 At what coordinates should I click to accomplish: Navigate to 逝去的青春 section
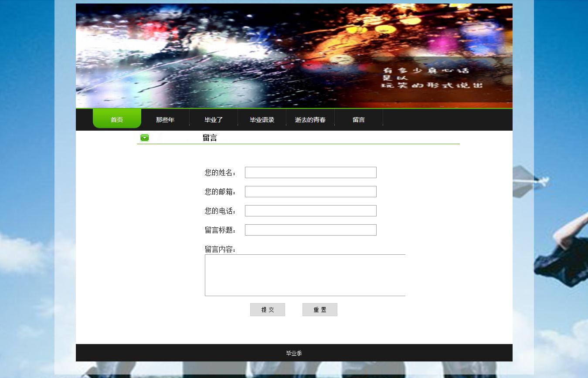pos(310,120)
